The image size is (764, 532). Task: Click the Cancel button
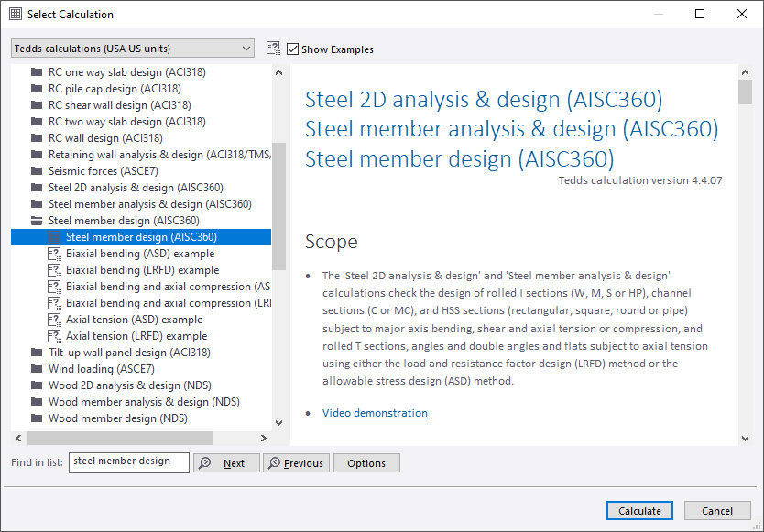[717, 511]
